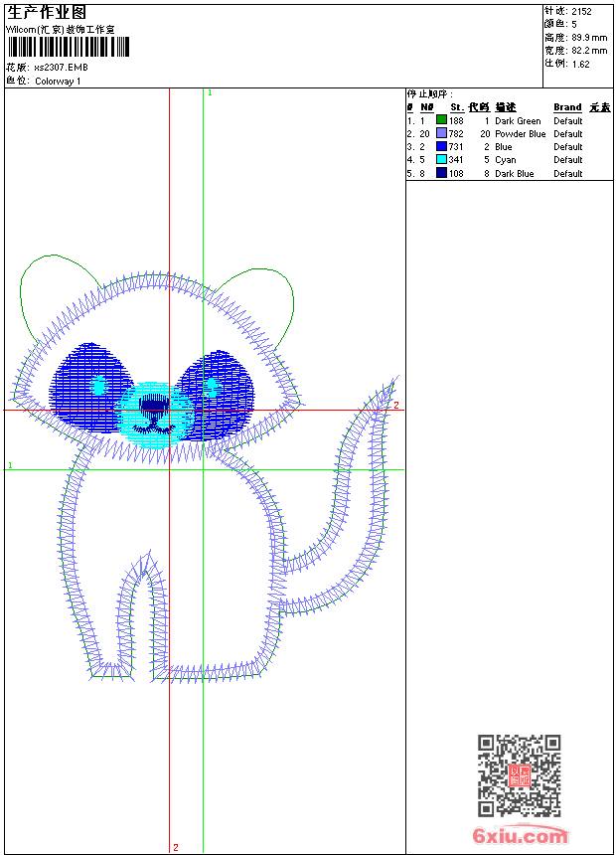Click the 元素 column header

[x=600, y=107]
